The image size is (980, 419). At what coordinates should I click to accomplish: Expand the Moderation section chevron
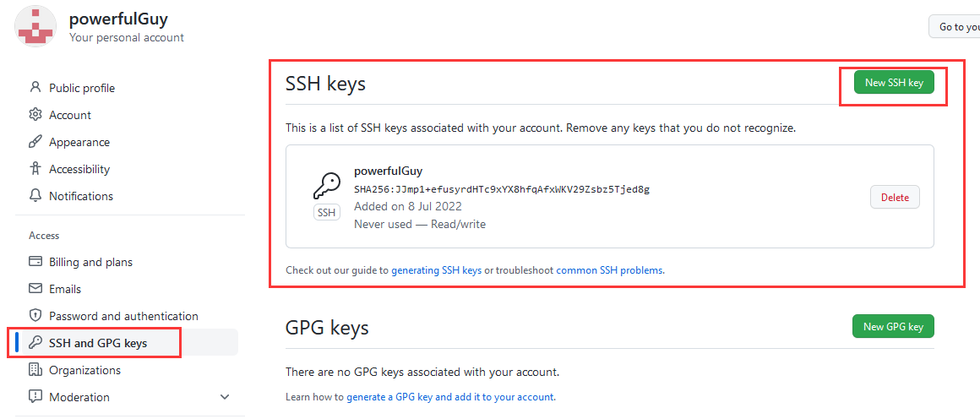[x=225, y=397]
